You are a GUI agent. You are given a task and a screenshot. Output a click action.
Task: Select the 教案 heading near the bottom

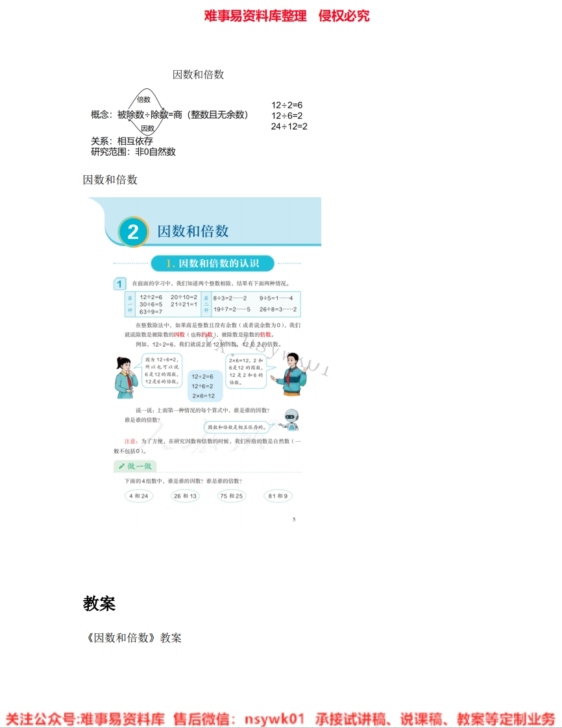pos(99,604)
